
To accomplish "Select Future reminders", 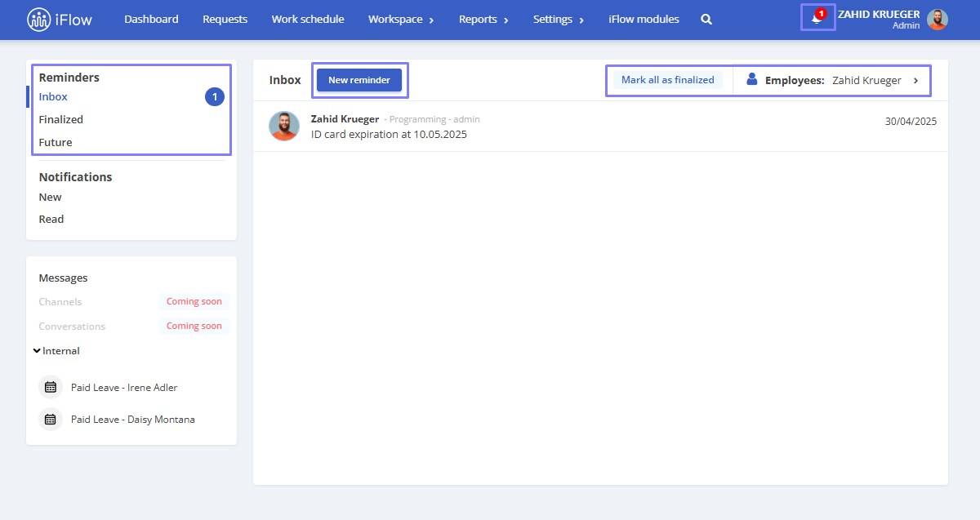I will pyautogui.click(x=56, y=142).
